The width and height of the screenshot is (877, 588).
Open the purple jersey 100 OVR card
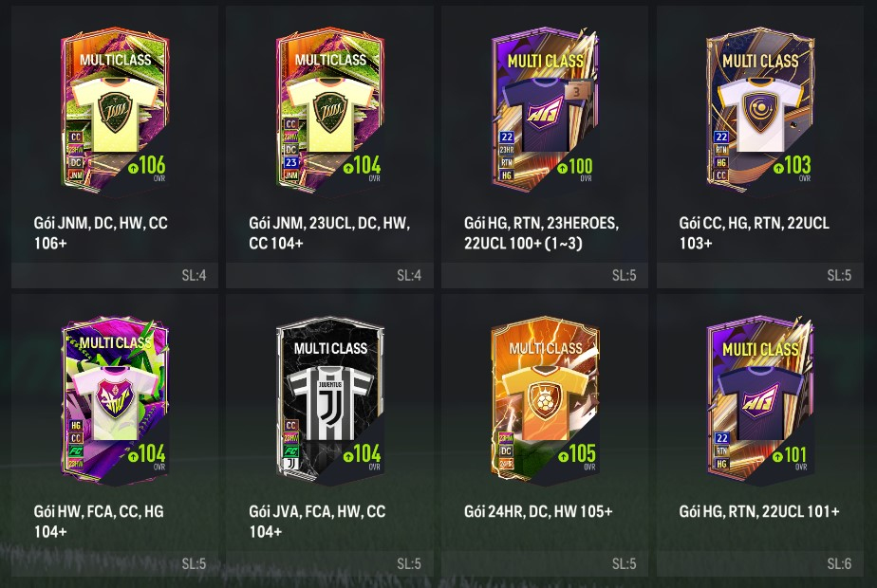(x=546, y=111)
